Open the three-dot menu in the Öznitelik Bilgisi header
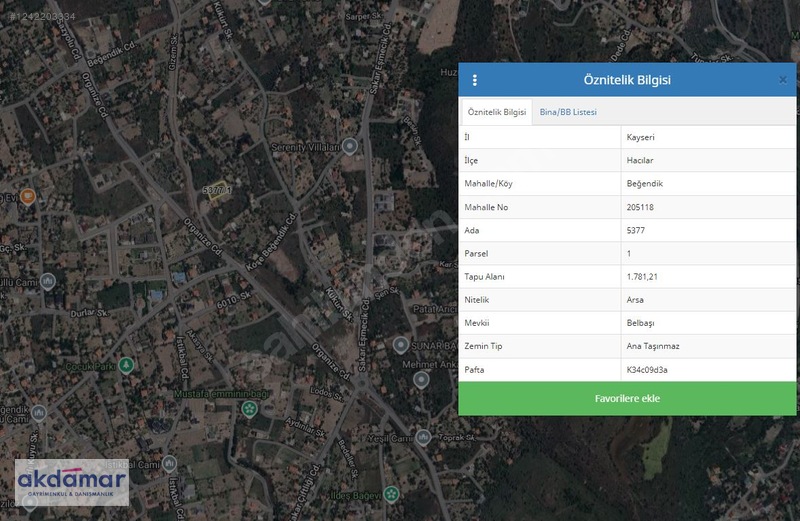Viewport: 800px width, 521px height. (474, 80)
